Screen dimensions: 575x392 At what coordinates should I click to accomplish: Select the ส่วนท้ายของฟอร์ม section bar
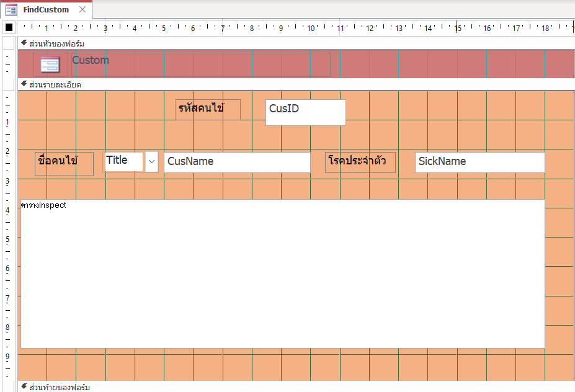(55, 387)
